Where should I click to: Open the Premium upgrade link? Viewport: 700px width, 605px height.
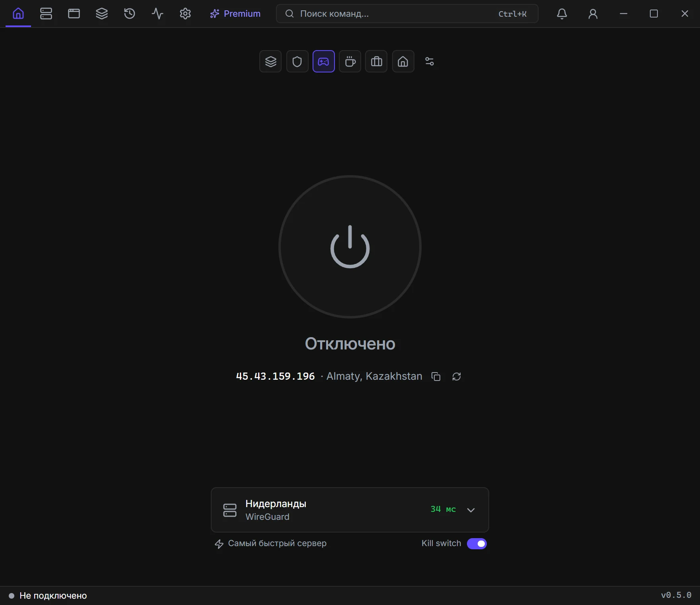(235, 14)
